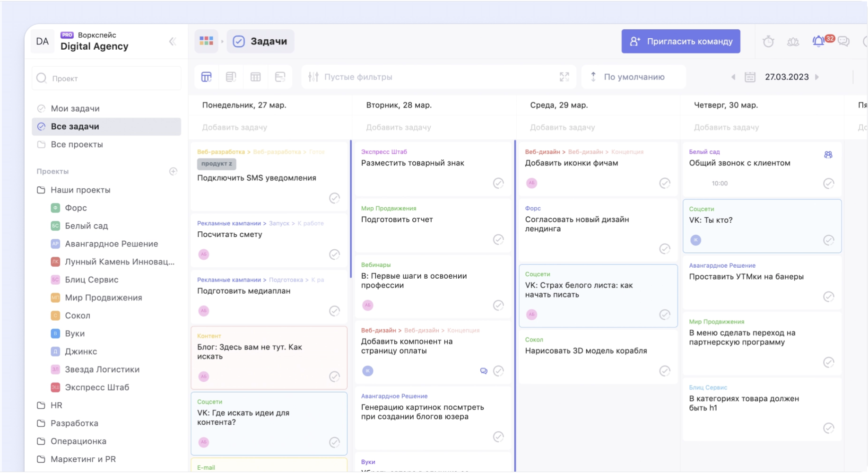The height and width of the screenshot is (474, 868).
Task: Click the 'Проект' search field
Action: (x=106, y=79)
